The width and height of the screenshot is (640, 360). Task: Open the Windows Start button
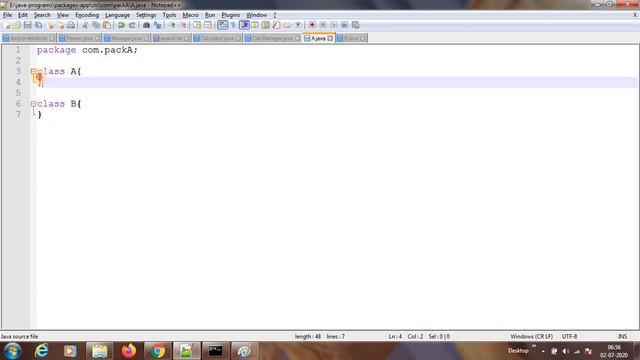point(12,351)
